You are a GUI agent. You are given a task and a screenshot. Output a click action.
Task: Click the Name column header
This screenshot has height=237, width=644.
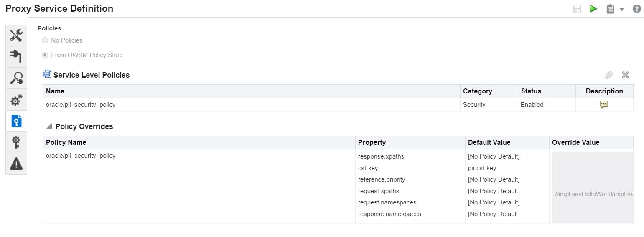[55, 91]
